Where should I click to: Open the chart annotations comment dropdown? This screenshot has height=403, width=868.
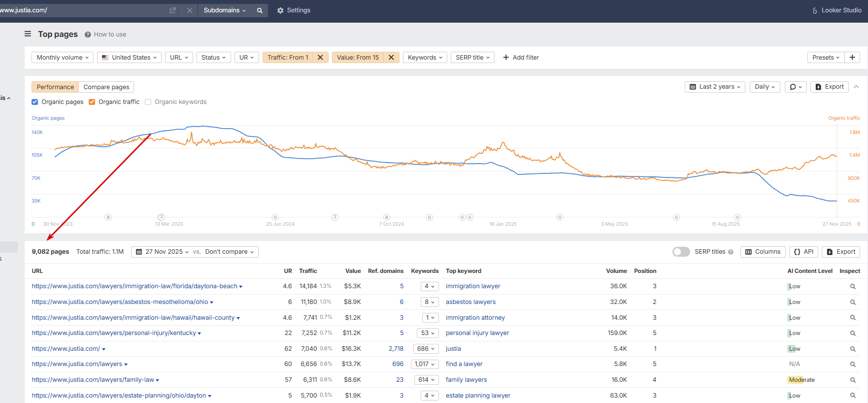(x=796, y=87)
